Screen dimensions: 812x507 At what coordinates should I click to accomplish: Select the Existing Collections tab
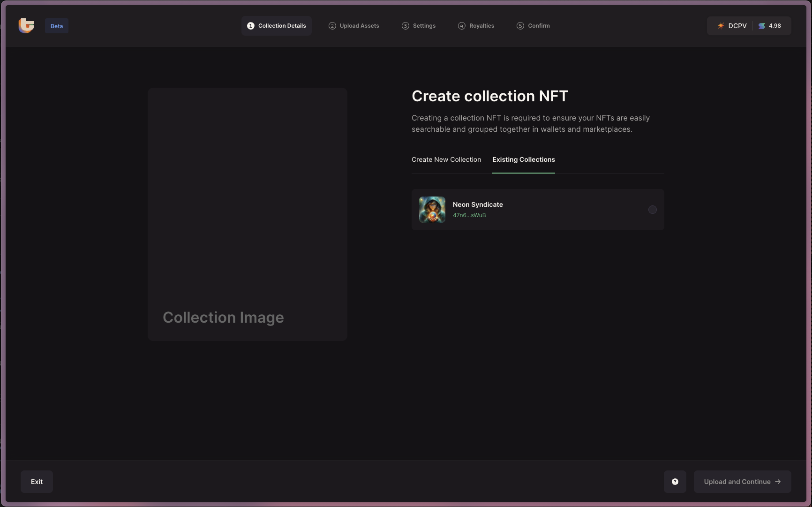pos(523,160)
